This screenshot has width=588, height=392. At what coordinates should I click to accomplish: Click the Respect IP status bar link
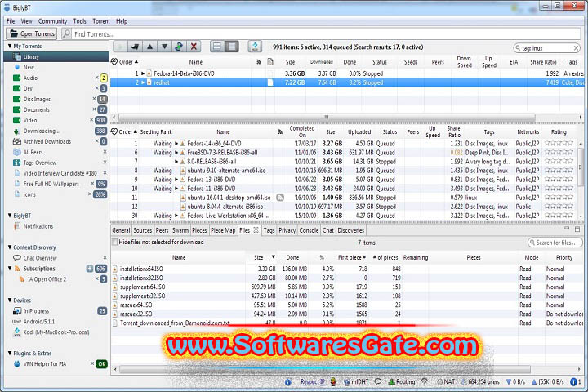(x=313, y=382)
